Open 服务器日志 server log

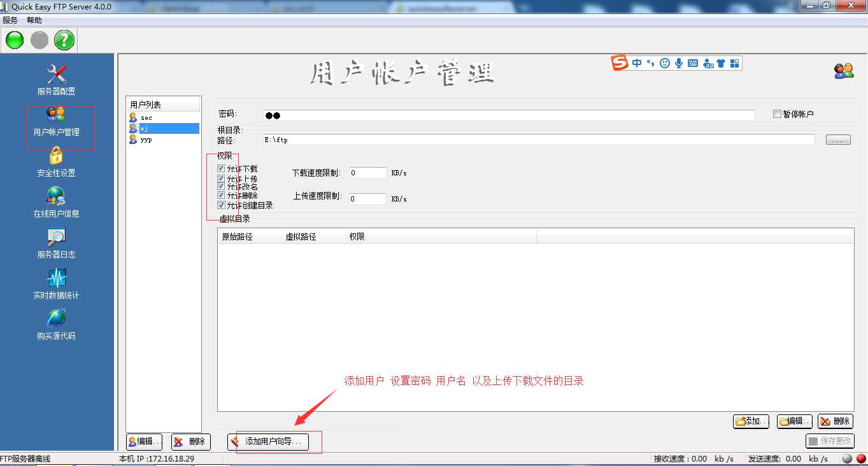[x=56, y=244]
